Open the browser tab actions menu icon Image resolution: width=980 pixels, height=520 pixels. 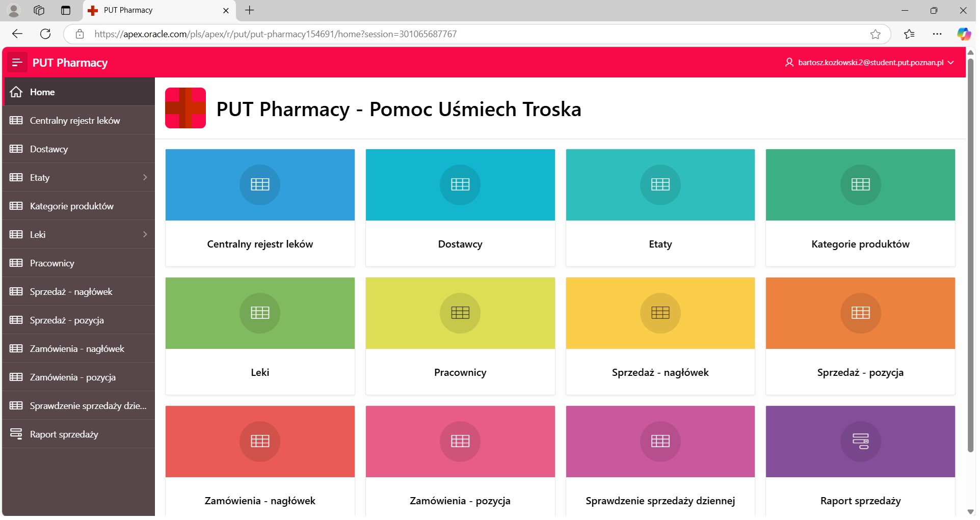pyautogui.click(x=66, y=10)
